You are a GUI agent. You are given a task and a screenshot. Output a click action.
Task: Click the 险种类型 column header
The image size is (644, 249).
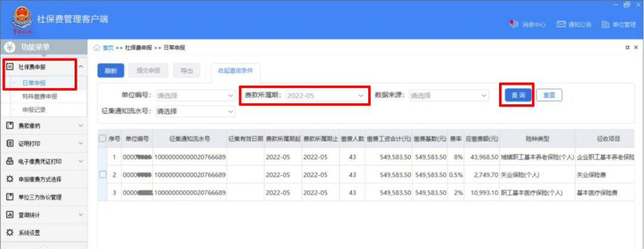(x=537, y=139)
